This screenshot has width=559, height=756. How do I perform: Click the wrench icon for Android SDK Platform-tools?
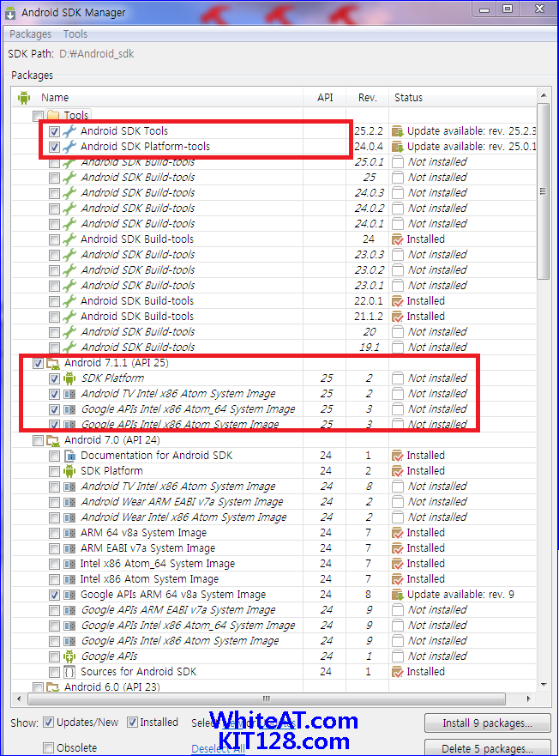70,147
